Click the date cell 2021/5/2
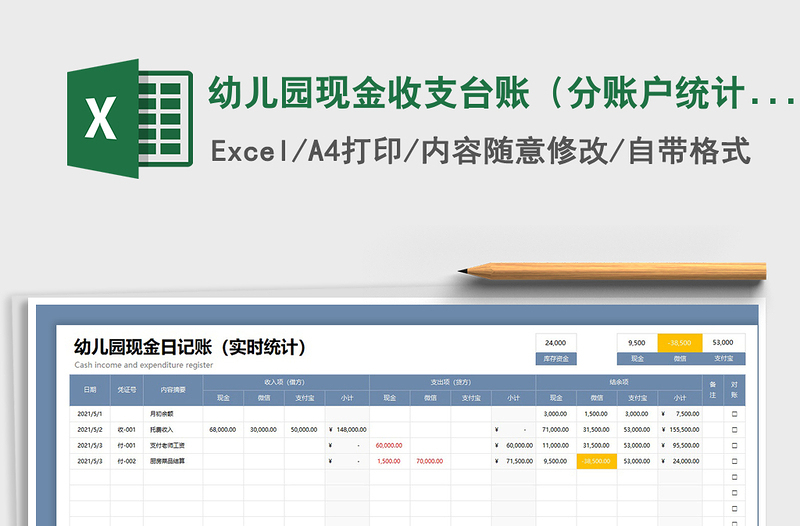The image size is (800, 526). [90, 430]
